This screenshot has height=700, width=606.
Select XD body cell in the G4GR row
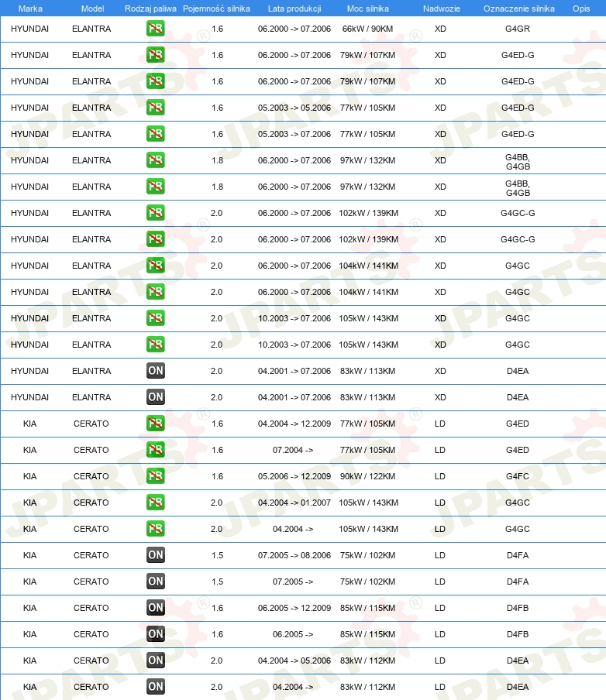(x=440, y=29)
